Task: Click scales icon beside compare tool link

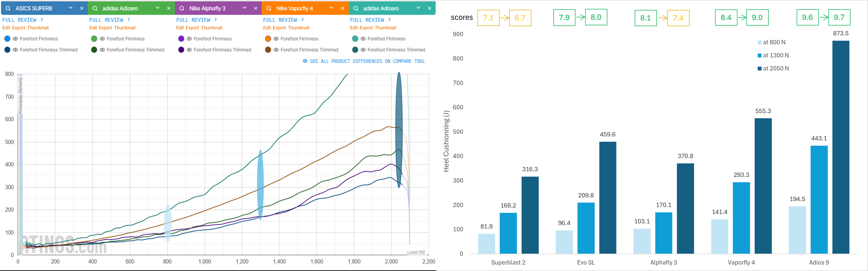Action: [305, 61]
